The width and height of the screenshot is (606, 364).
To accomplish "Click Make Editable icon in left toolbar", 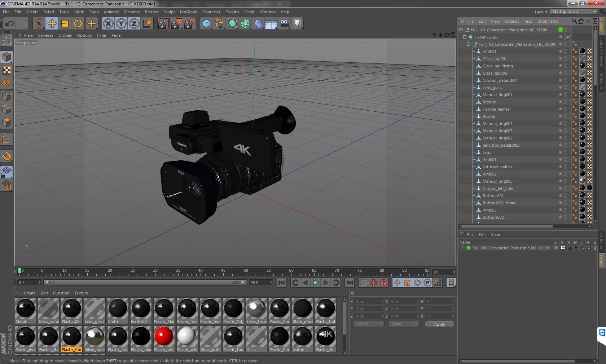I will [6, 40].
